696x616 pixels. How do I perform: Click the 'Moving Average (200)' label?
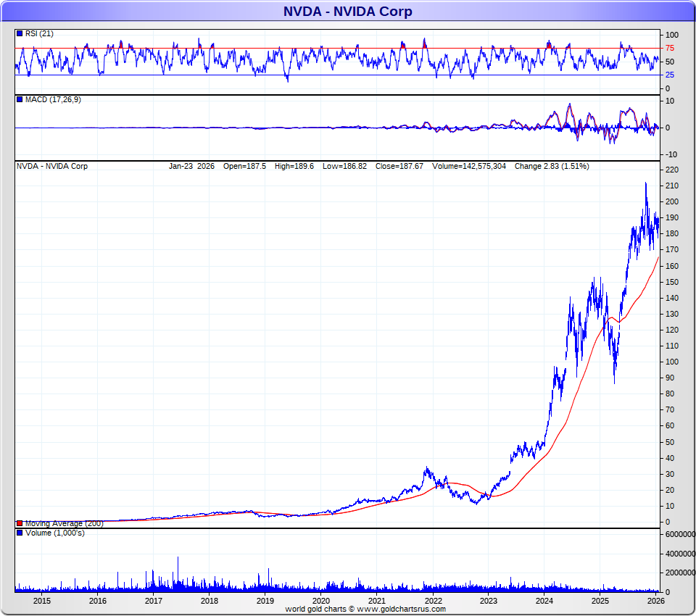65,524
